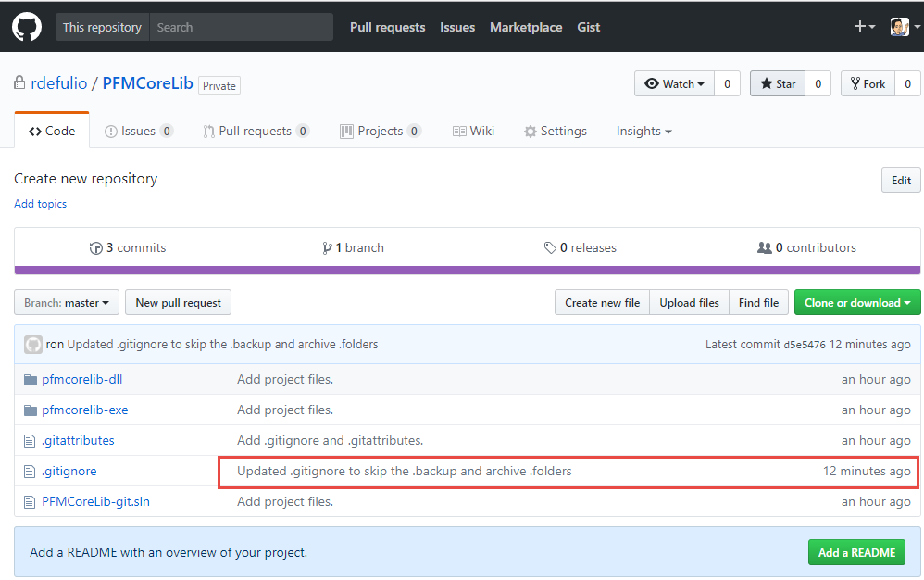Open the pfmcorelib-exe folder

[85, 410]
